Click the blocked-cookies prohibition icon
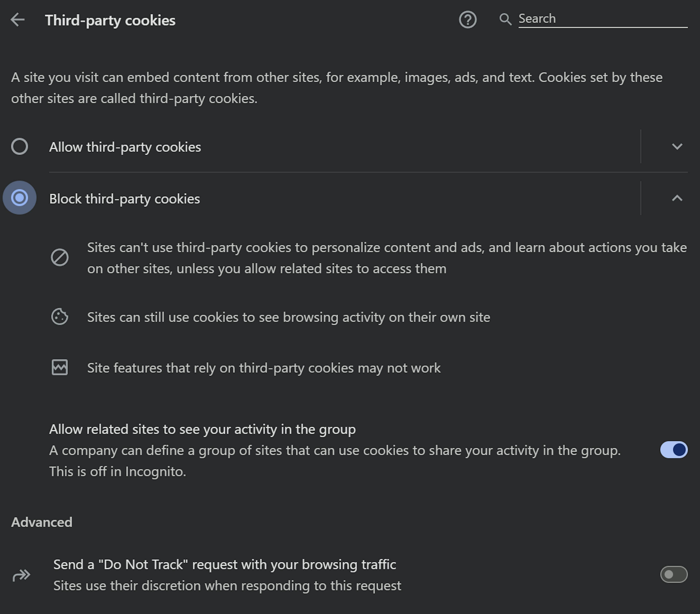 point(60,258)
